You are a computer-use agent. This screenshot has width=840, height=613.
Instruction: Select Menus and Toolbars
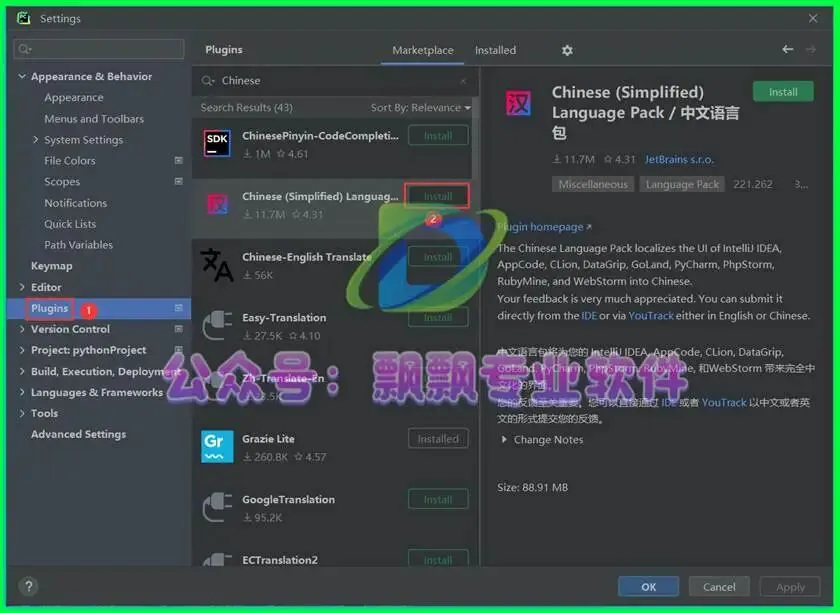(x=94, y=118)
